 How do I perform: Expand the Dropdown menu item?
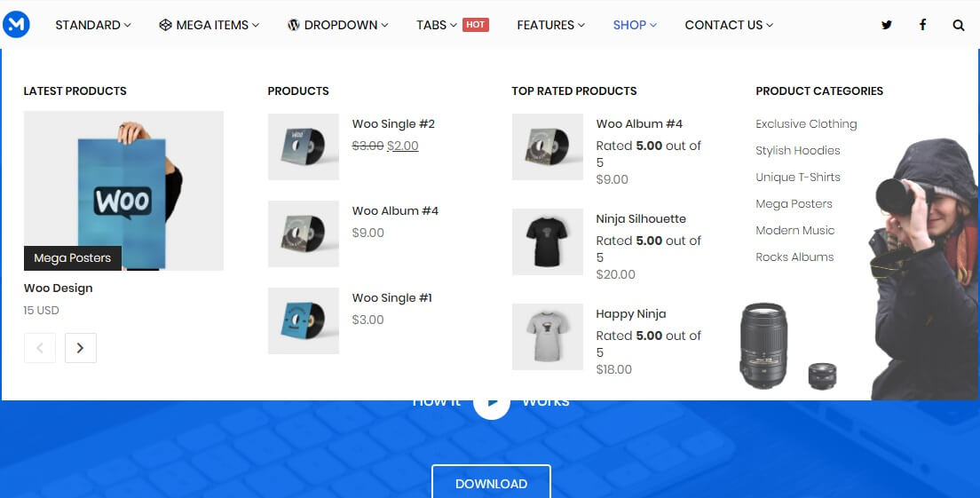pos(337,25)
